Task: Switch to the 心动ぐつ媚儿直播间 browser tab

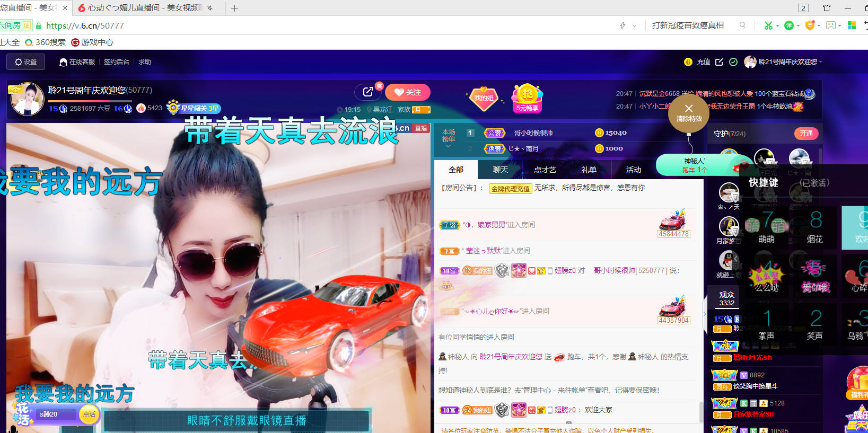Action: click(x=145, y=8)
